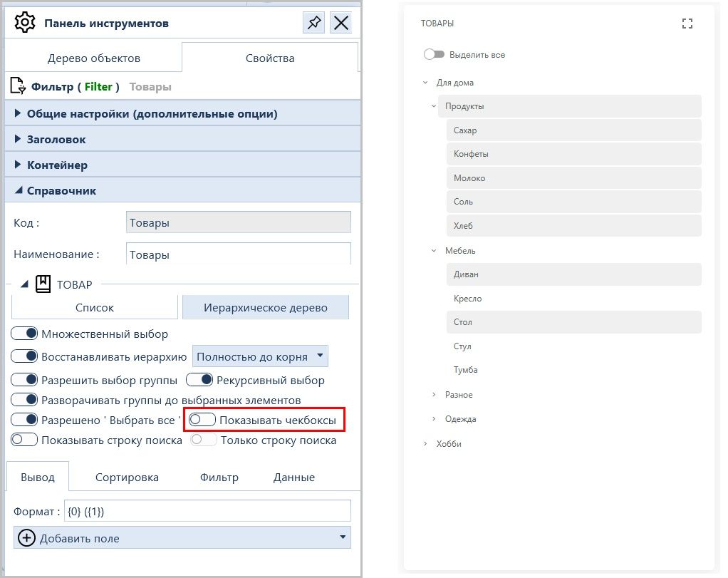Collapse the Мебель tree node
Image resolution: width=728 pixels, height=578 pixels.
pyautogui.click(x=434, y=251)
